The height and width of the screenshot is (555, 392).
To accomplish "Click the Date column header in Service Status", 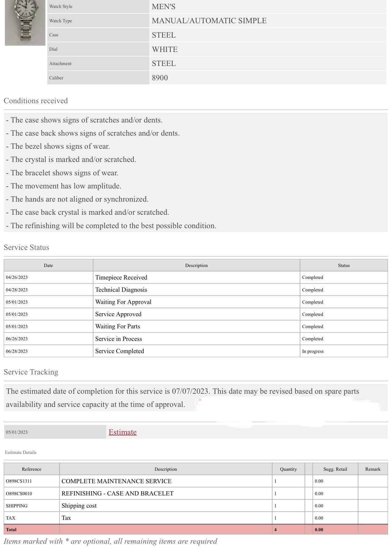I will point(48,265).
